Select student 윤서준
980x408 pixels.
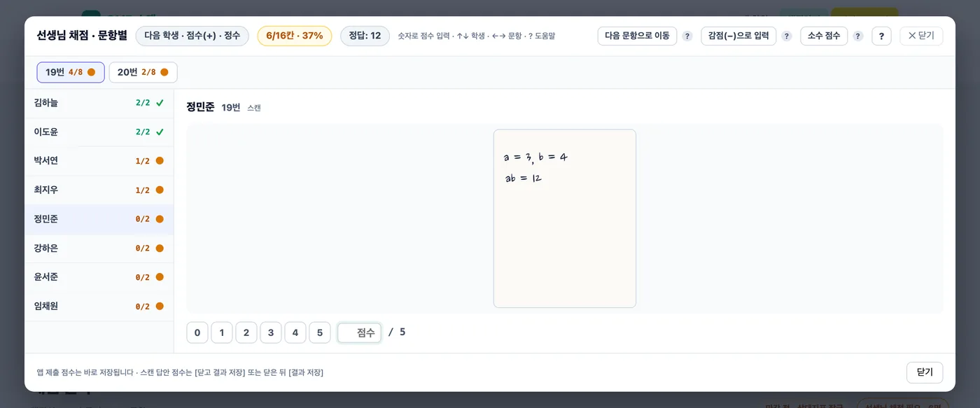(x=99, y=277)
